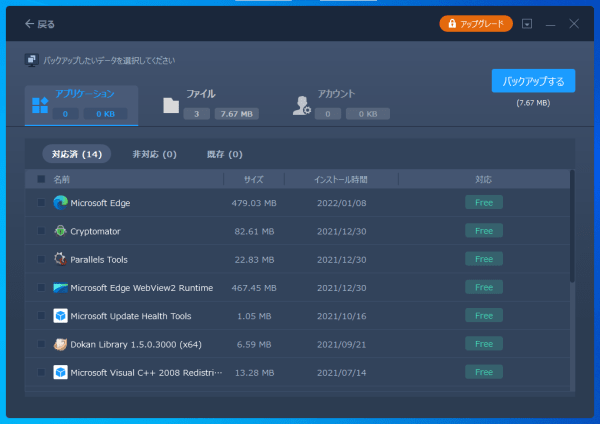The height and width of the screenshot is (424, 600).
Task: Select the Dokan Library 1.5.0.3000 (x64) text
Action: tap(136, 344)
